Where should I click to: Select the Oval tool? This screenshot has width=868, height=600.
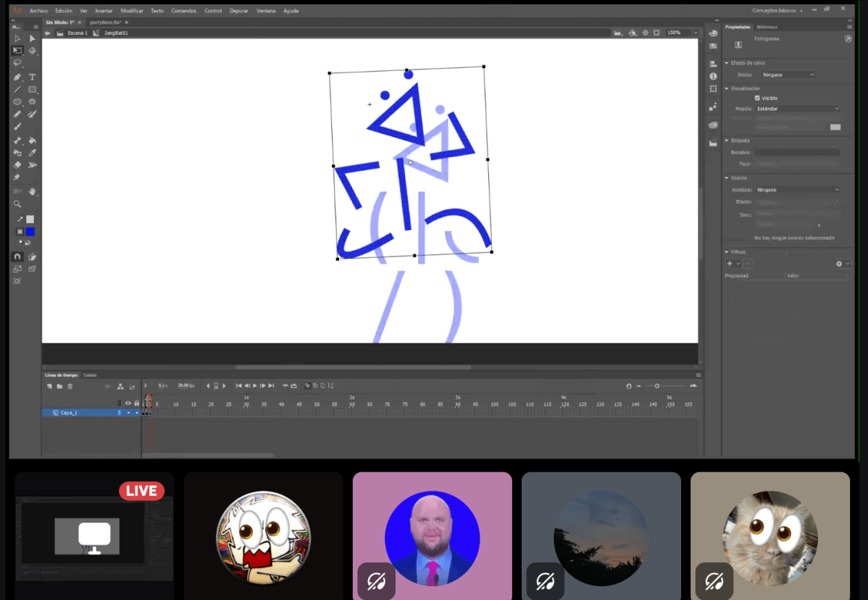pos(17,102)
